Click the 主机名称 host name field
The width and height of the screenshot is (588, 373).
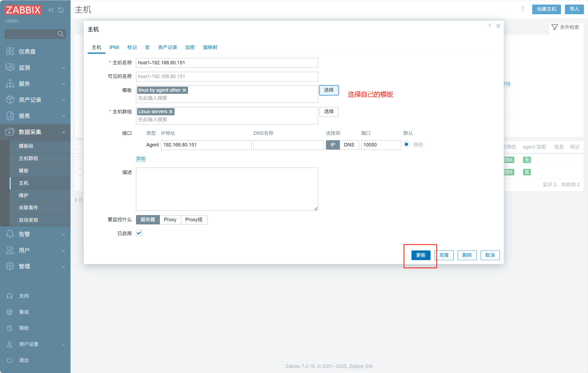coord(227,63)
